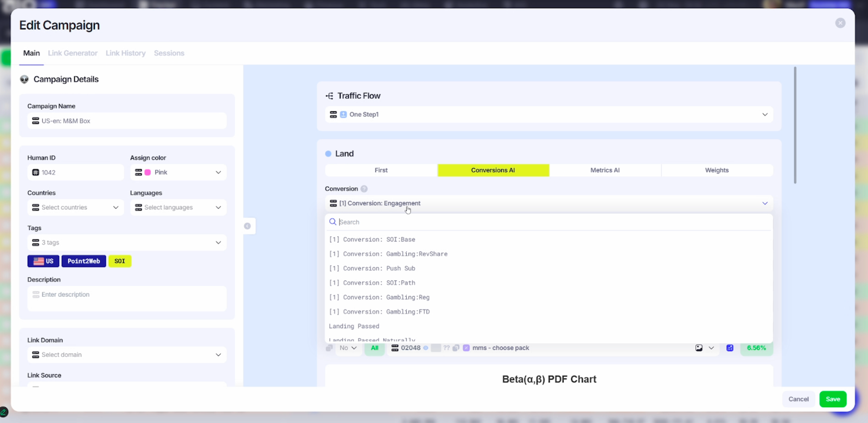Click the Traffic Flow branch icon
The width and height of the screenshot is (868, 423).
coord(329,96)
